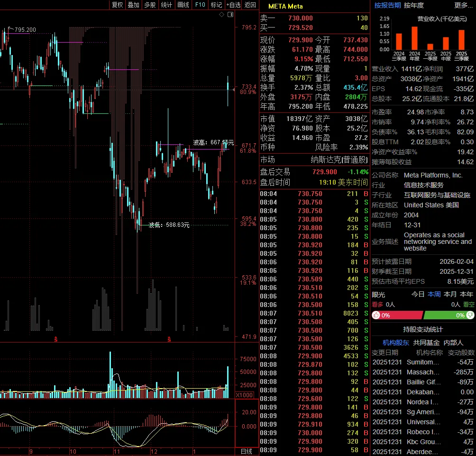The width and height of the screenshot is (476, 456).
Task: Click the 纳斯达克(普通股) market label
Action: (x=339, y=160)
